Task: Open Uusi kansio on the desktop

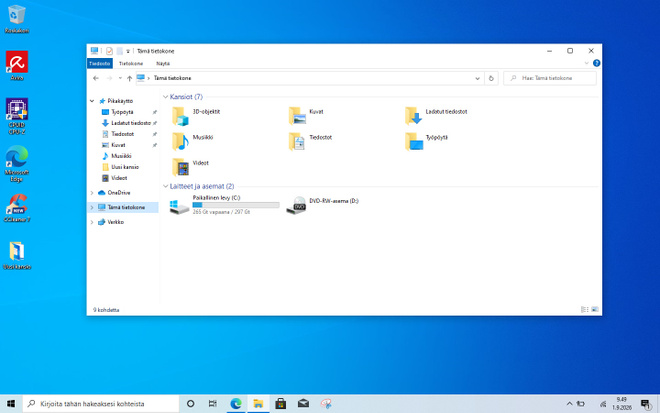Action: tap(17, 255)
